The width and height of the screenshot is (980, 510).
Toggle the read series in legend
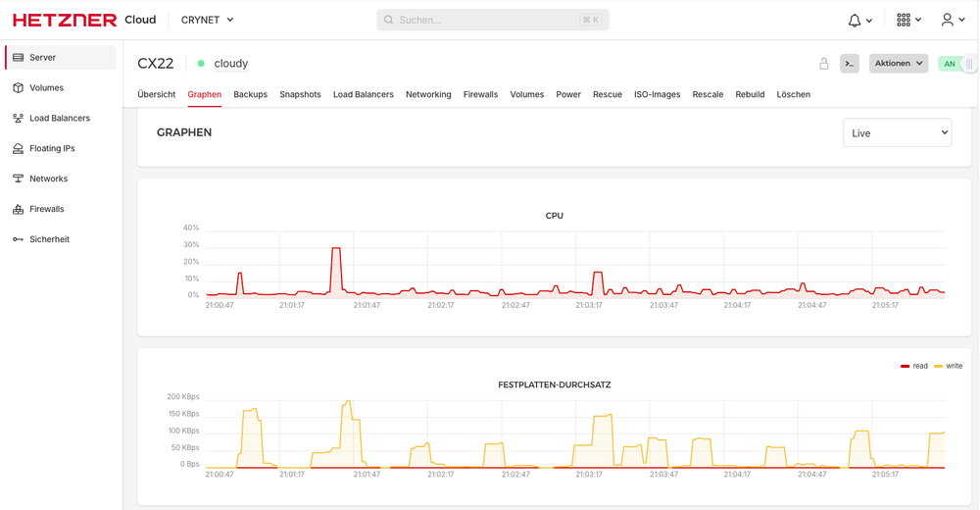tap(914, 366)
